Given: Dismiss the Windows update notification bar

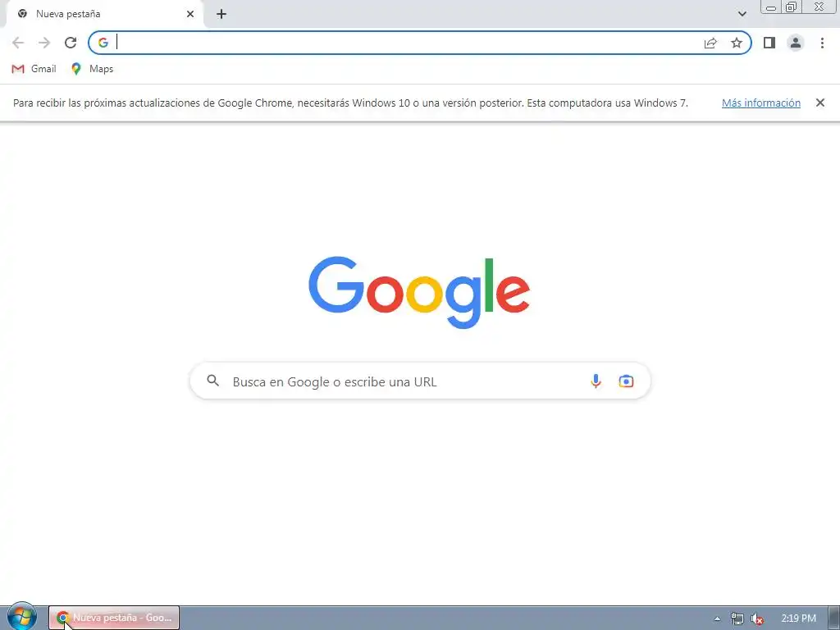Looking at the screenshot, I should click(819, 103).
